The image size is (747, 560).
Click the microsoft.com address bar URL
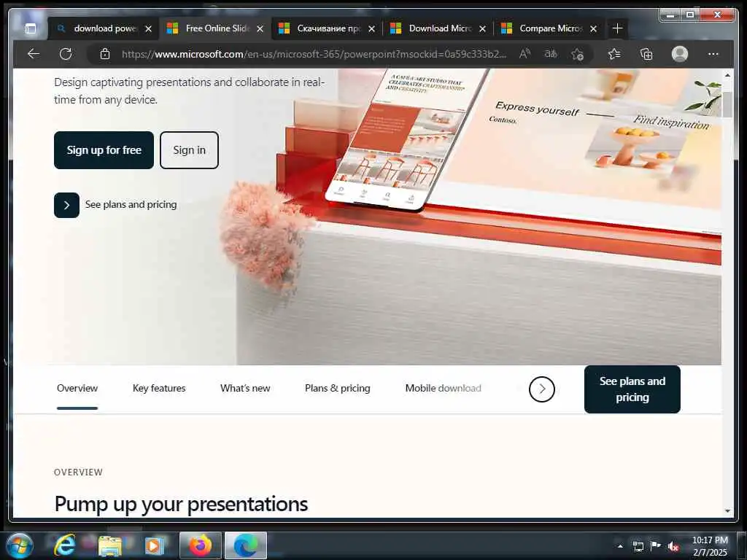tap(314, 54)
